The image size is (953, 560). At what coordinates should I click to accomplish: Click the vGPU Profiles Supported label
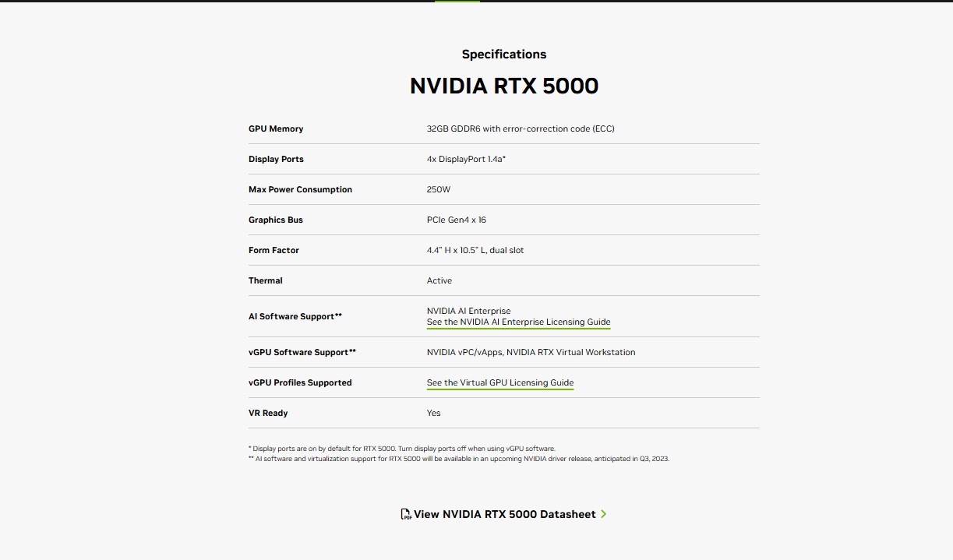pos(300,382)
